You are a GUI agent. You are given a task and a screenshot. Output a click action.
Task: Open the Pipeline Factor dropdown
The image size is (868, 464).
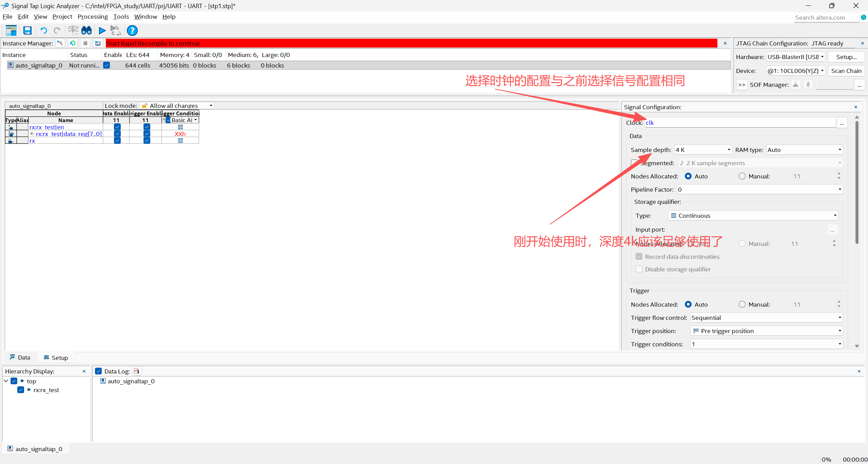click(x=760, y=189)
